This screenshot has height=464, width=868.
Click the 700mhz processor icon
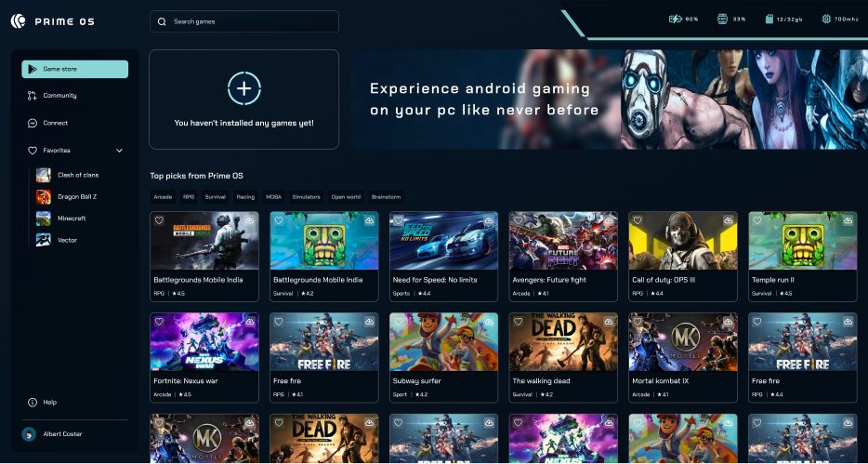(826, 19)
